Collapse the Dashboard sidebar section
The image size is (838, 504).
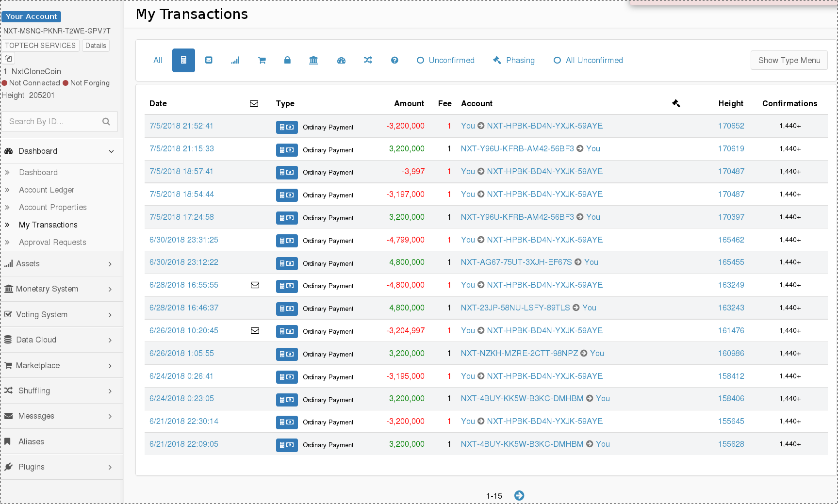(x=62, y=151)
